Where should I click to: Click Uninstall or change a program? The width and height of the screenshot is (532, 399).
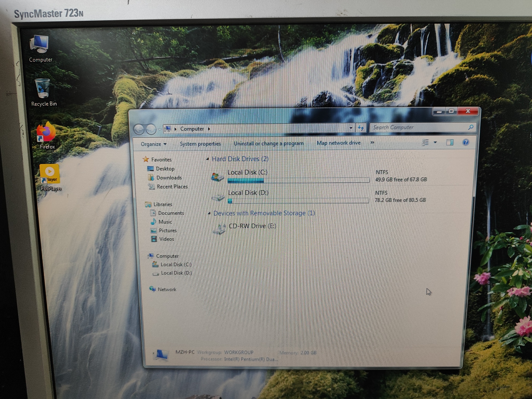pyautogui.click(x=268, y=144)
